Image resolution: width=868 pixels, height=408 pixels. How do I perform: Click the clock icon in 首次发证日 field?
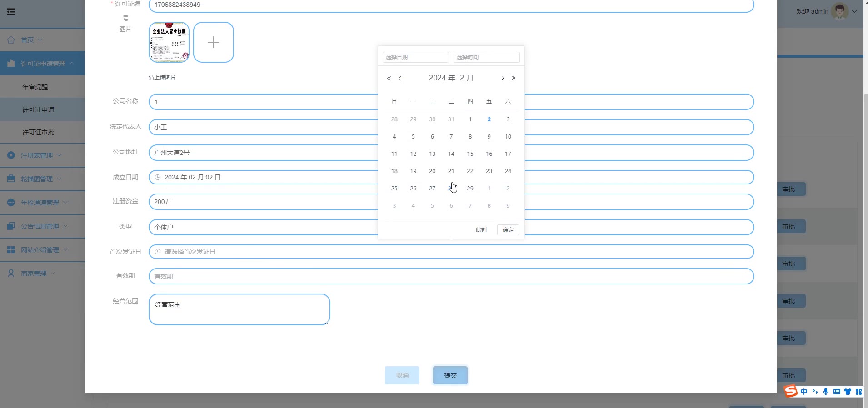click(x=158, y=252)
